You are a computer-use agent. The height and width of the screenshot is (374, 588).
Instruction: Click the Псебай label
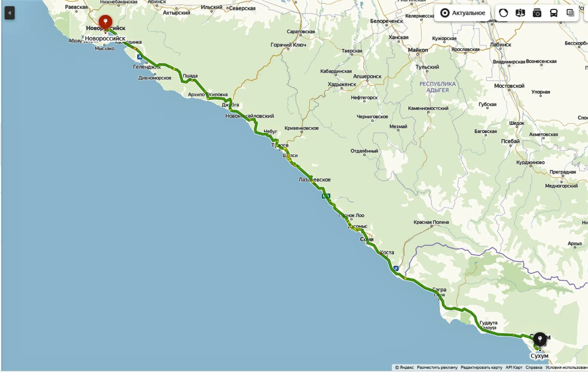510,141
